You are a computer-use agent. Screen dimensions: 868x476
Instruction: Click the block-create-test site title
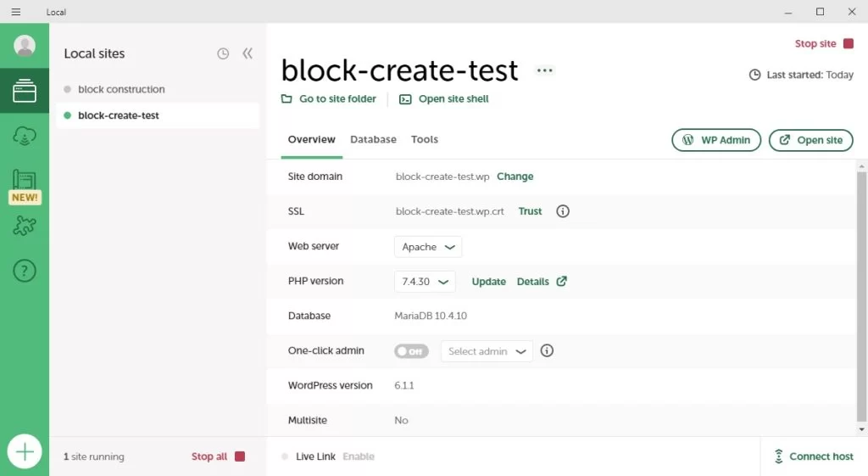pos(400,70)
